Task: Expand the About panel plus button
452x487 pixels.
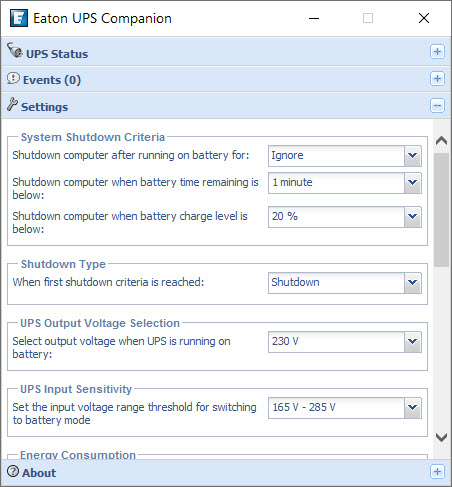Action: click(x=437, y=472)
